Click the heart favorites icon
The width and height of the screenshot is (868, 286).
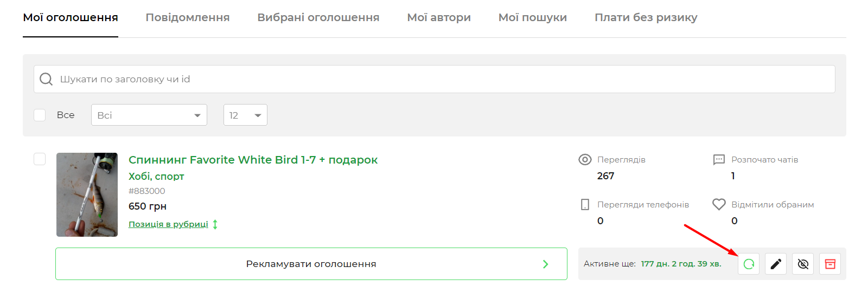[x=719, y=204]
